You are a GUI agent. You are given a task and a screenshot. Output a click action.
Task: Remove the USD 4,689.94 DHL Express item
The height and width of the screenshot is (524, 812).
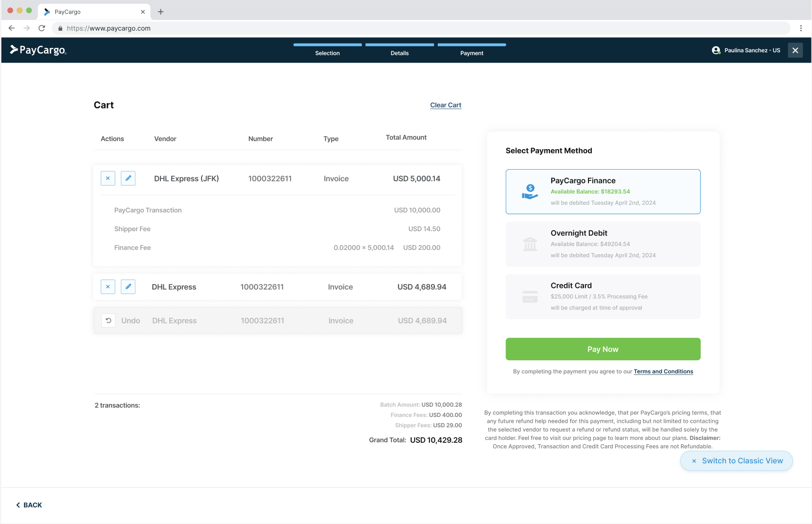click(x=108, y=287)
